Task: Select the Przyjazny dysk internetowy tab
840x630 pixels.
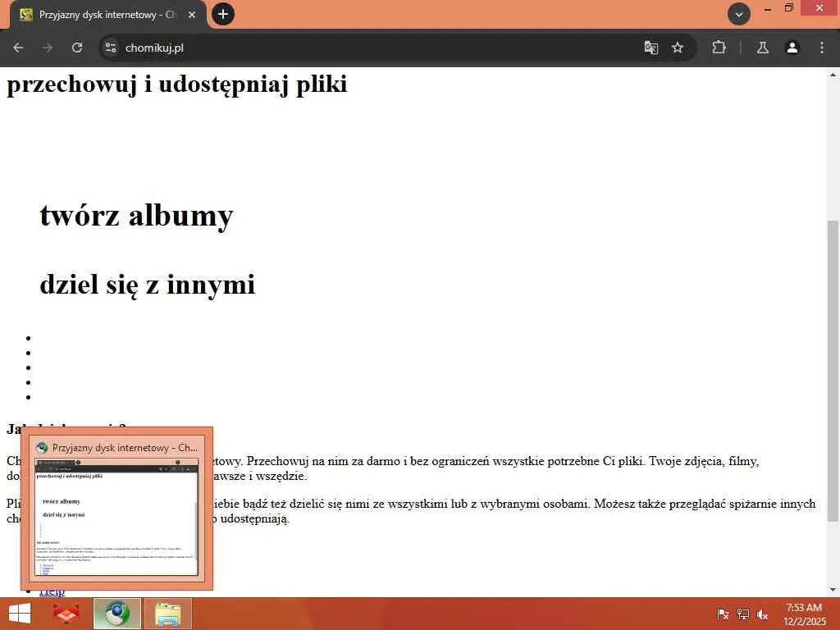Action: click(107, 15)
